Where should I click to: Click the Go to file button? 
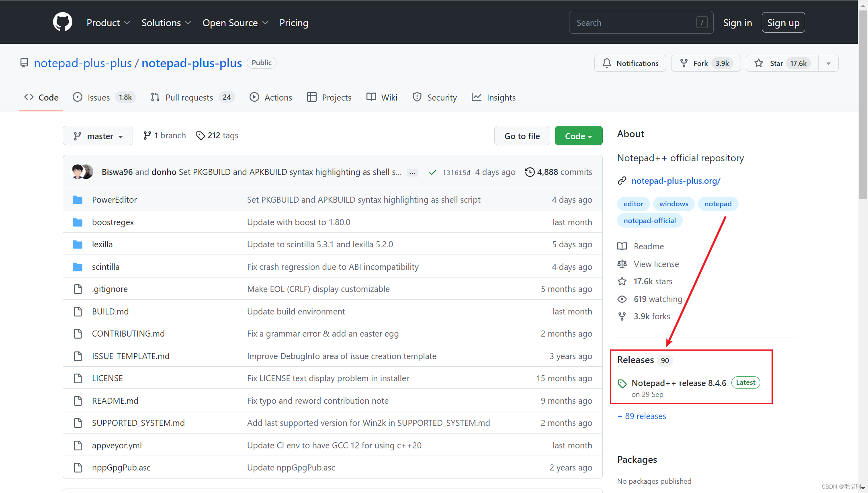(x=522, y=136)
